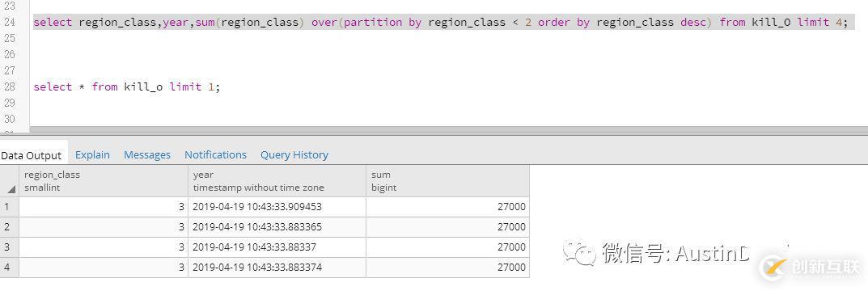Select result row 1 header
868x291 pixels.
pos(10,207)
